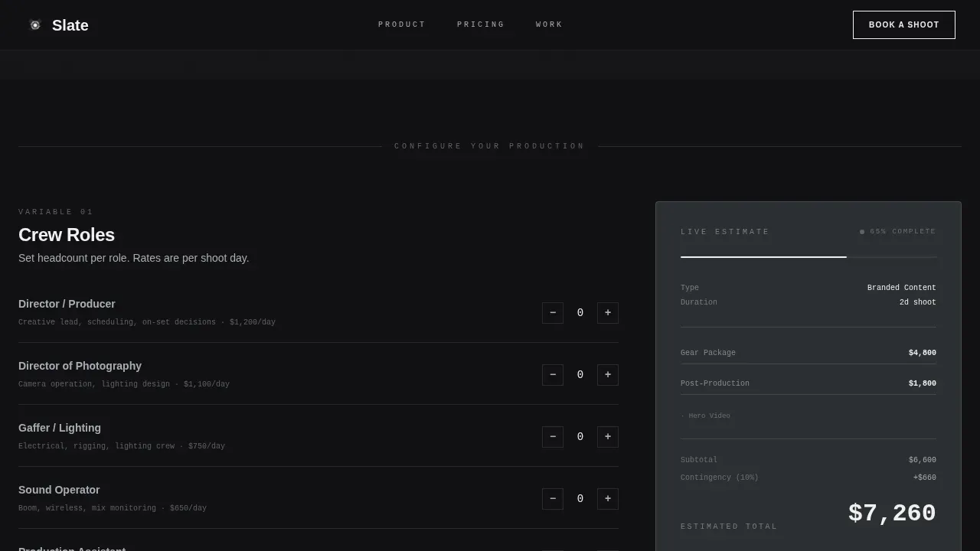The image size is (980, 551).
Task: Click the Slate logo icon
Action: coord(34,25)
